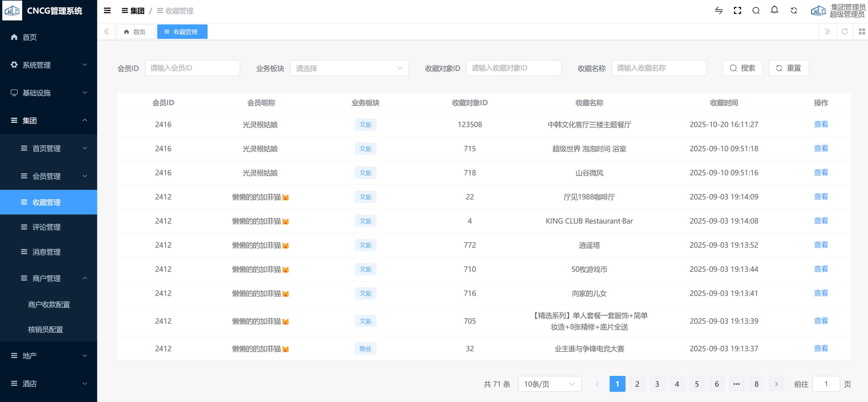
Task: Click the header refresh arrows icon
Action: 794,11
